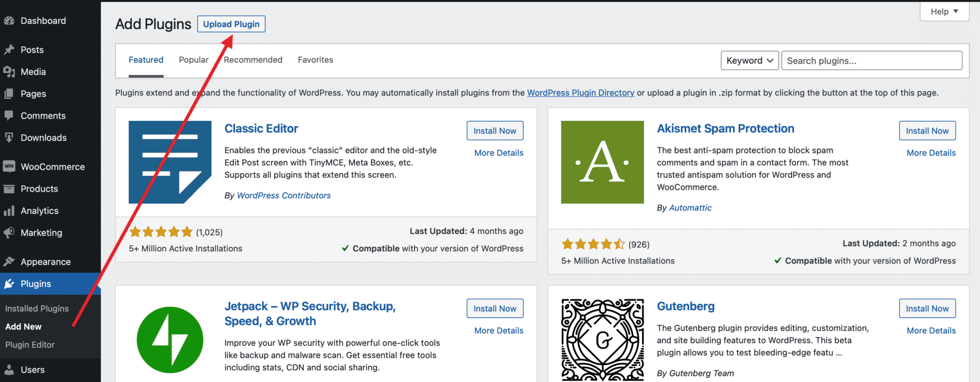Screen dimensions: 980x382
Task: Open Installed Plugins submenu item
Action: [37, 309]
